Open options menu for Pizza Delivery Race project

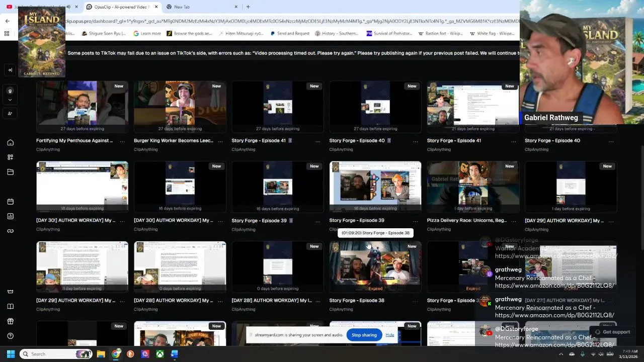pos(513,221)
